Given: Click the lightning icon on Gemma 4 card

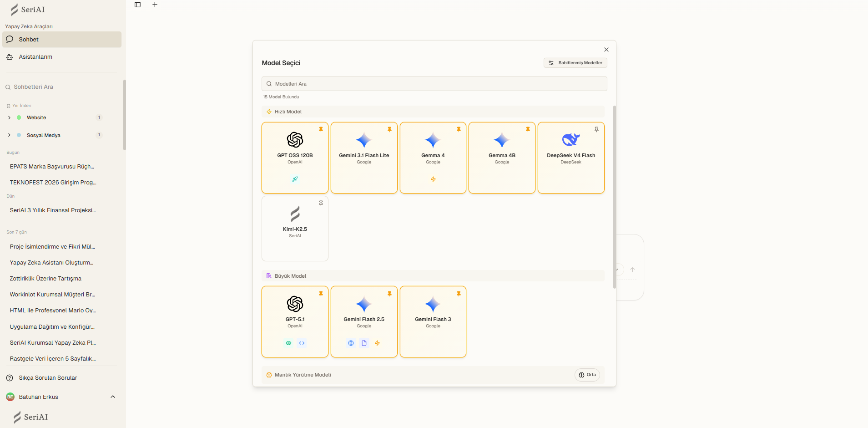Looking at the screenshot, I should tap(433, 179).
